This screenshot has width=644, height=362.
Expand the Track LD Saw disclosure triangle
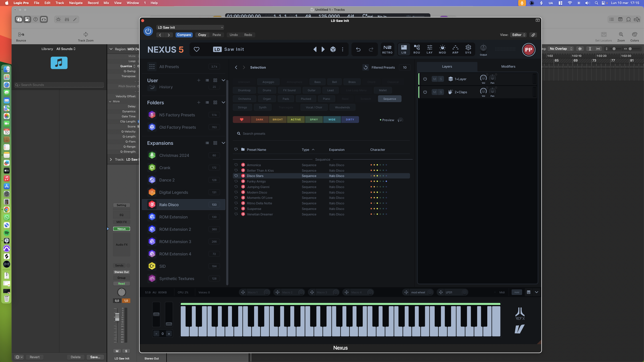click(x=111, y=159)
